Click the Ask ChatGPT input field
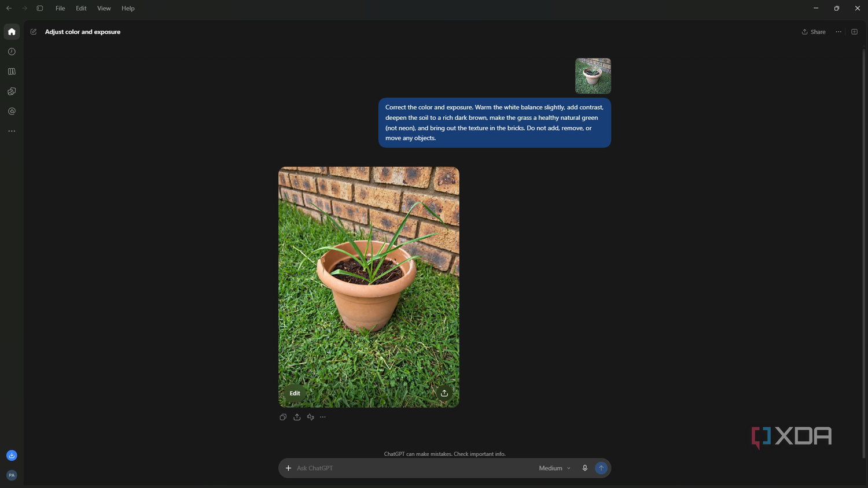This screenshot has width=868, height=488. pos(414,468)
